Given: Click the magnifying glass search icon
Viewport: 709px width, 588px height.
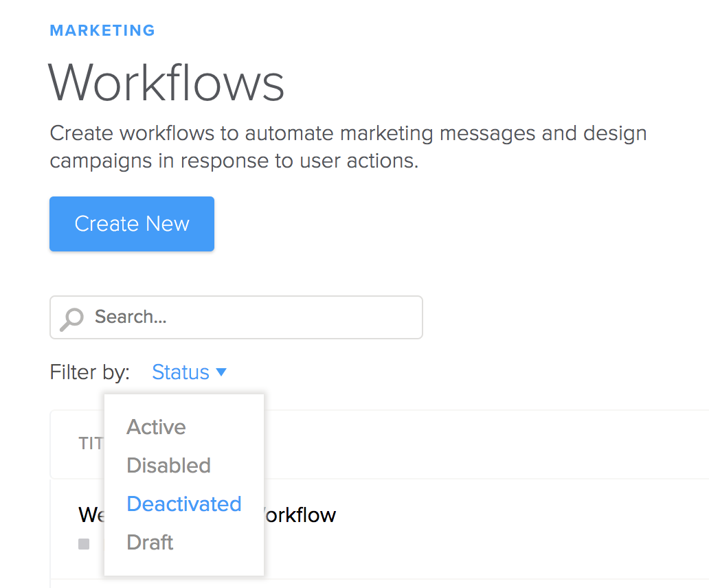Looking at the screenshot, I should (71, 318).
